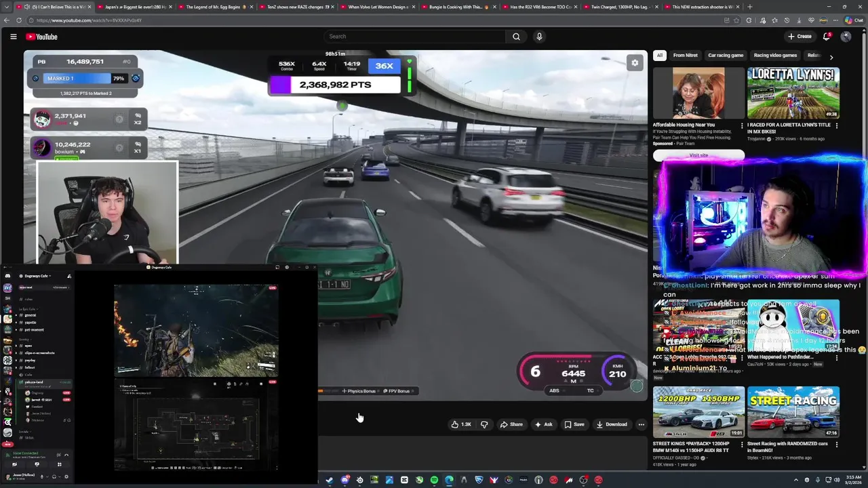Open the Ask AI button
The height and width of the screenshot is (488, 868).
[544, 424]
